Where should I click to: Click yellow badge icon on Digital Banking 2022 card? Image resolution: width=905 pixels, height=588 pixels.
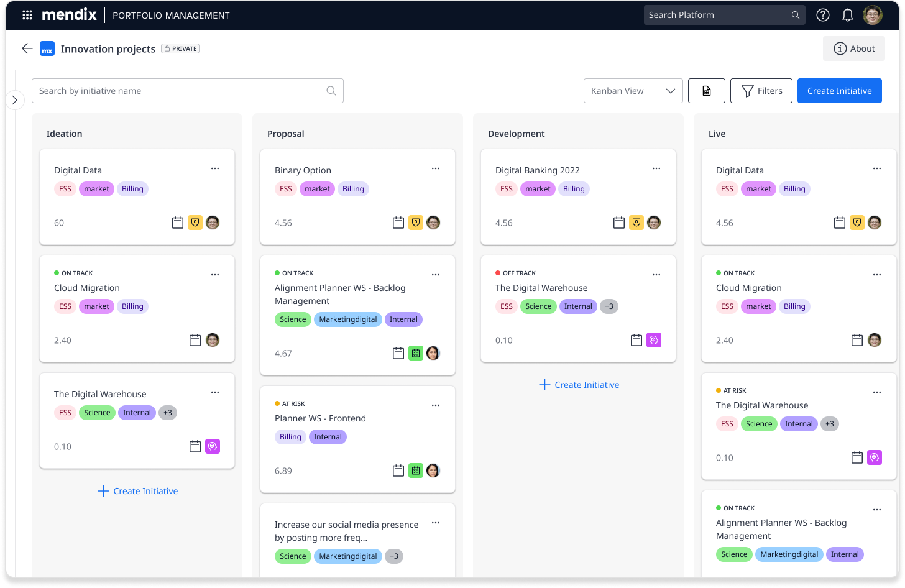[636, 223]
